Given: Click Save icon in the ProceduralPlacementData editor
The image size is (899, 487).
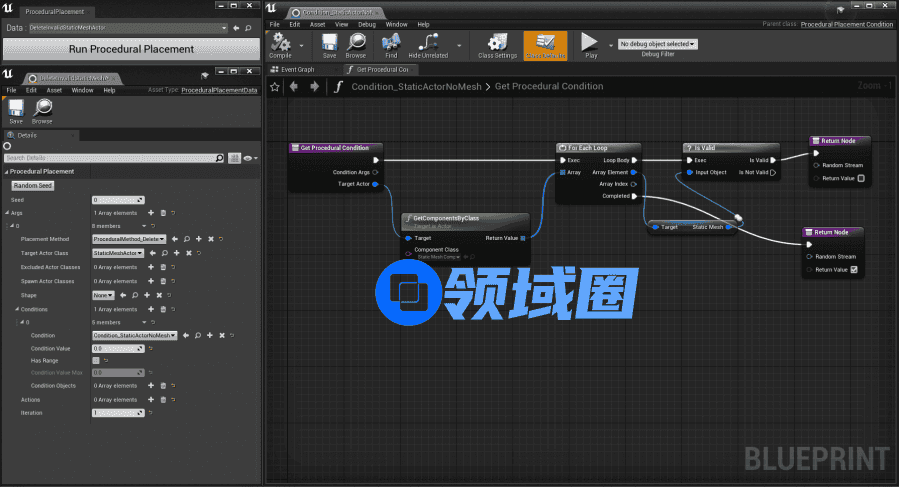Looking at the screenshot, I should (x=16, y=109).
